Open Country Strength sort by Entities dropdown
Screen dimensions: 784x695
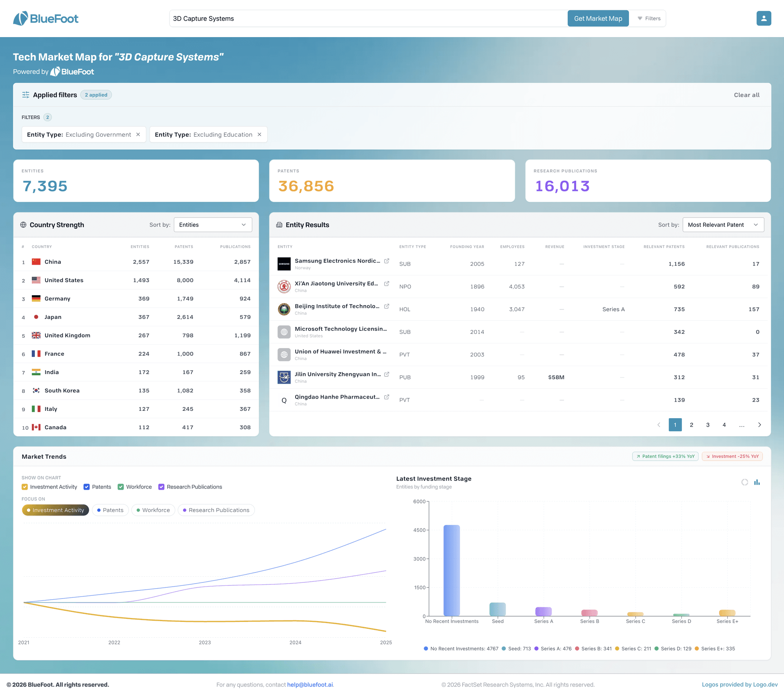click(213, 225)
